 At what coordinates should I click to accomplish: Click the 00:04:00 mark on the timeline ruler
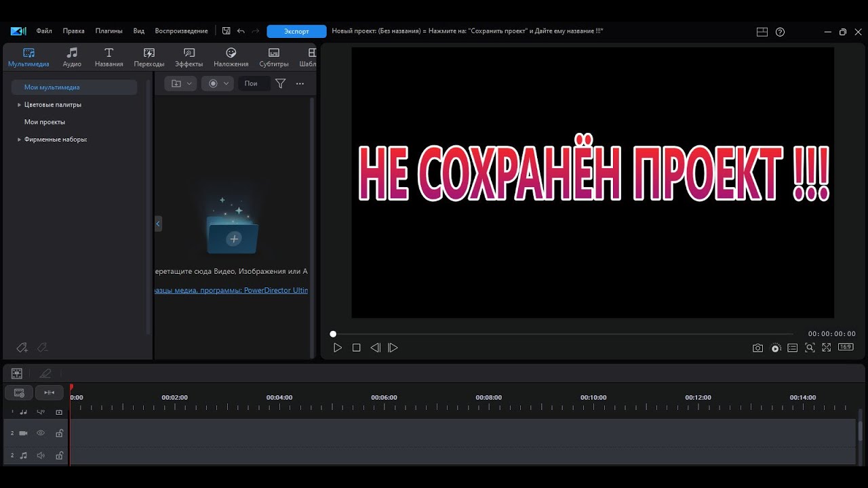(279, 398)
